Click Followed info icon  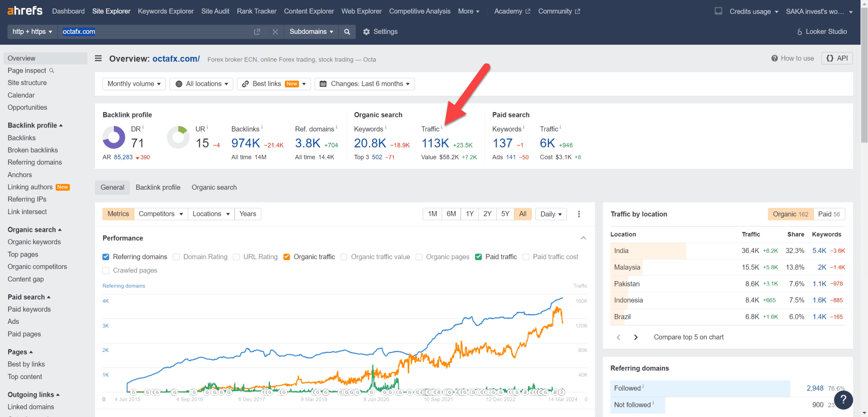(643, 387)
